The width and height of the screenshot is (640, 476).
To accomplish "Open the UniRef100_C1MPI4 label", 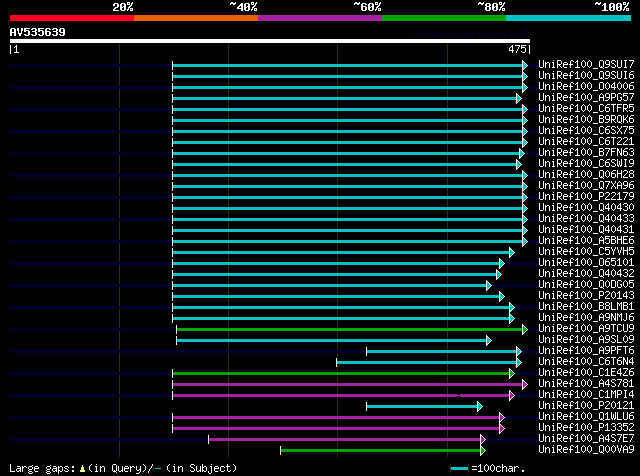I will pos(586,395).
